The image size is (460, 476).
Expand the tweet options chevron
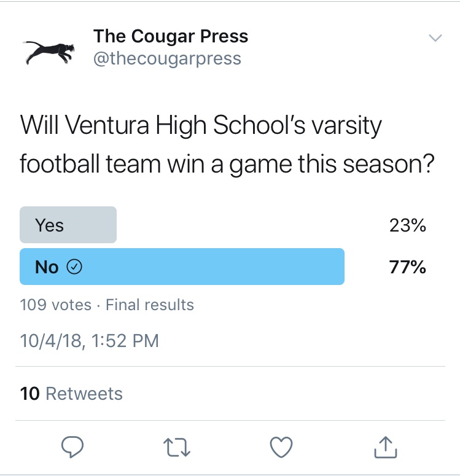pos(435,37)
